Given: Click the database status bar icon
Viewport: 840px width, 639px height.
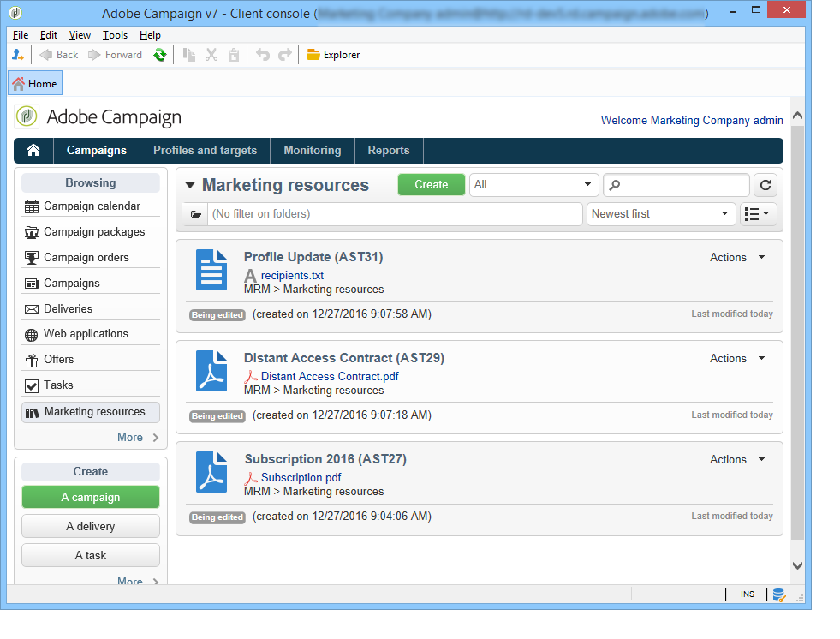Looking at the screenshot, I should pos(779,594).
